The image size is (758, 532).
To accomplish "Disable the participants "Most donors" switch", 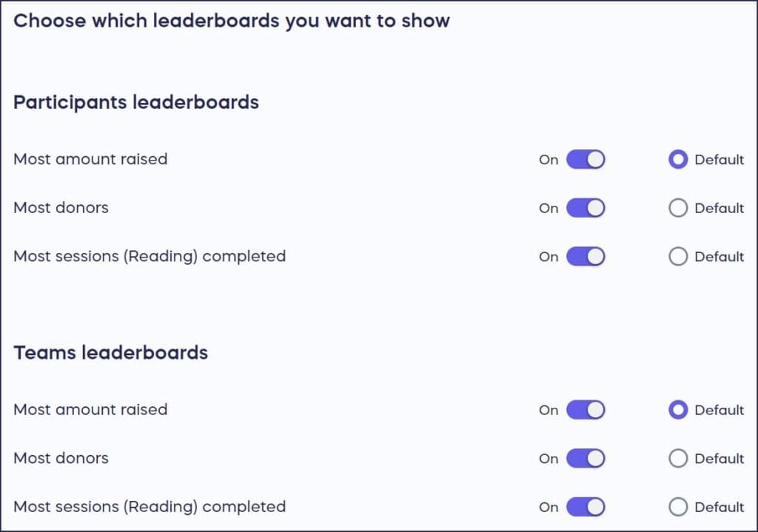I will click(586, 208).
